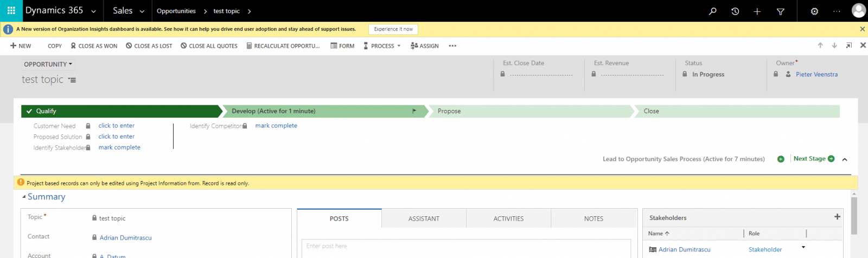This screenshot has width=868, height=258.
Task: Click the vertical page scrollbar
Action: click(854, 216)
